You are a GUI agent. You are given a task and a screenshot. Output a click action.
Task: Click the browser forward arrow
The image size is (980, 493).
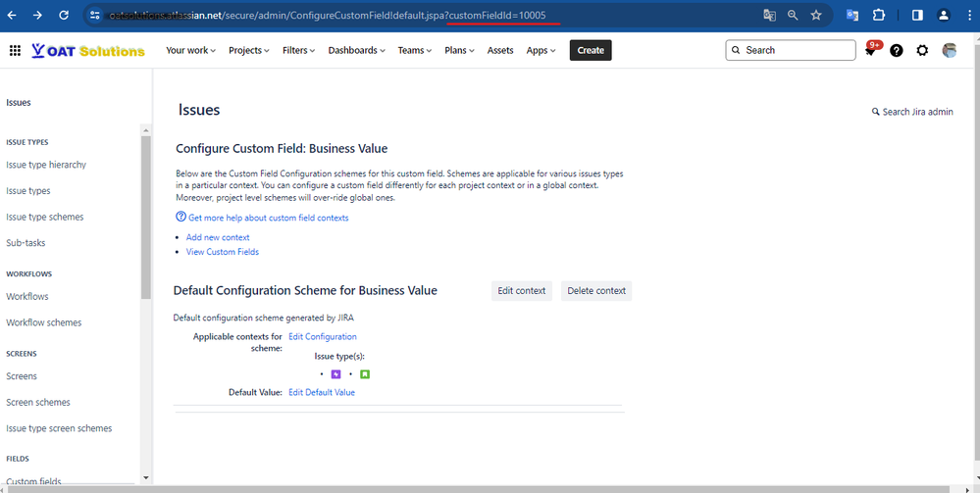point(37,16)
